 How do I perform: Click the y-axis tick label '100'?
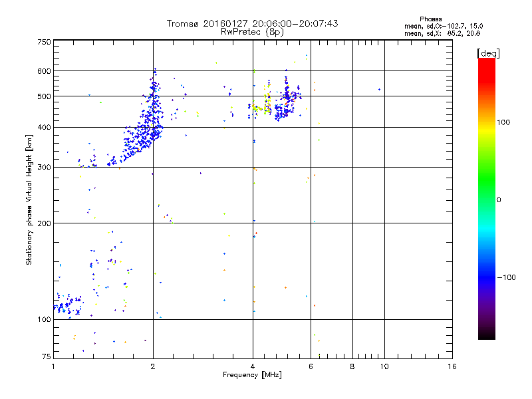[x=44, y=320]
